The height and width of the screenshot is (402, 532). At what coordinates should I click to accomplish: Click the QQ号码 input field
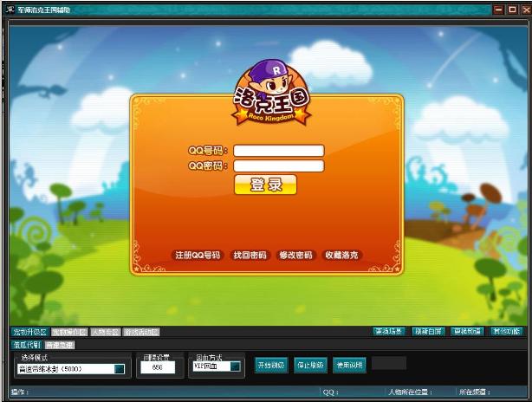click(x=278, y=151)
